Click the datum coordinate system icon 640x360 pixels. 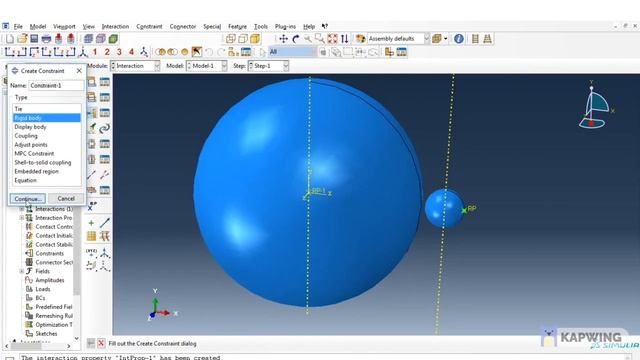pyautogui.click(x=105, y=253)
